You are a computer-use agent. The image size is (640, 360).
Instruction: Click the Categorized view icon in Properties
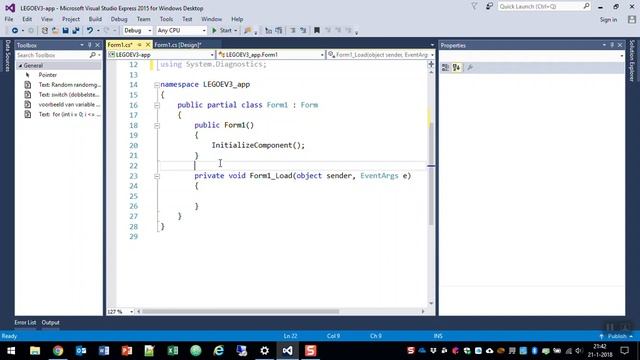[x=445, y=68]
